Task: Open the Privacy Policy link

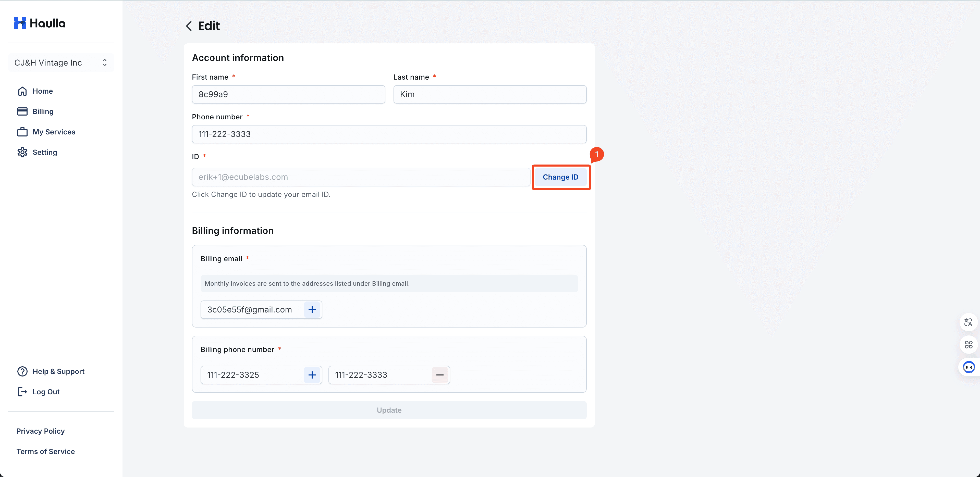Action: pos(40,431)
